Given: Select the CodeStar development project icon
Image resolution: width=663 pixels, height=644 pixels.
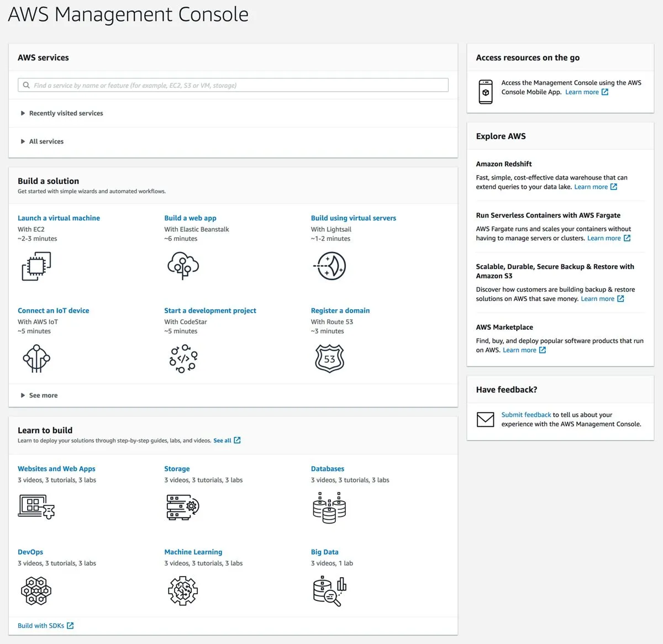Looking at the screenshot, I should click(x=182, y=358).
